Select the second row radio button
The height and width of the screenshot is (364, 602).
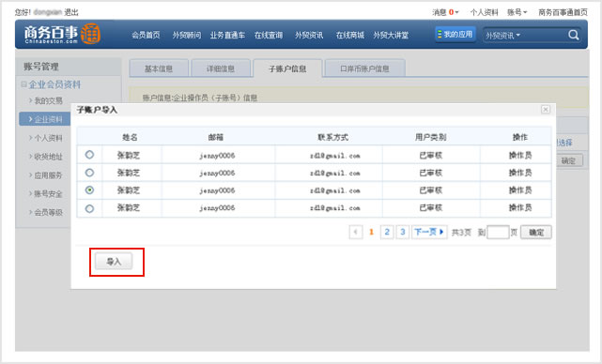pyautogui.click(x=89, y=173)
